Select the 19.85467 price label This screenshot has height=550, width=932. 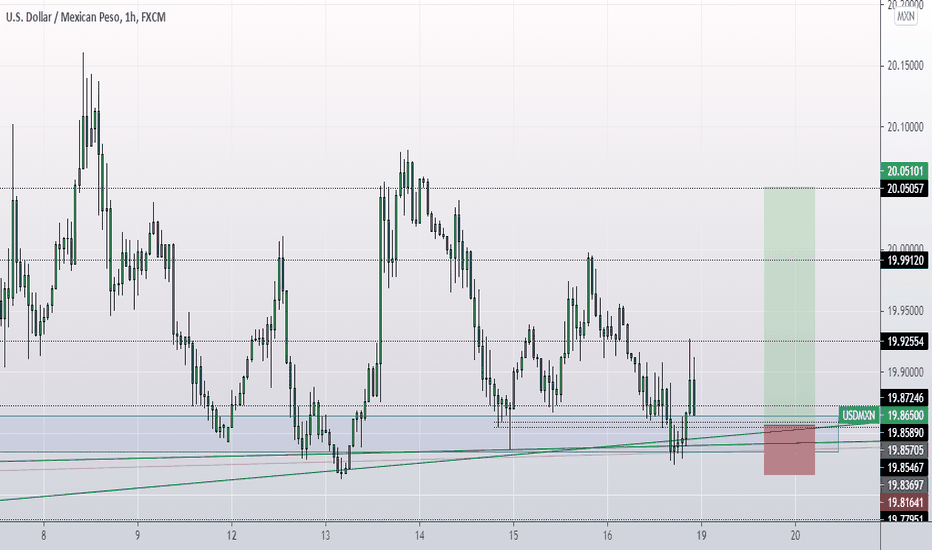904,467
